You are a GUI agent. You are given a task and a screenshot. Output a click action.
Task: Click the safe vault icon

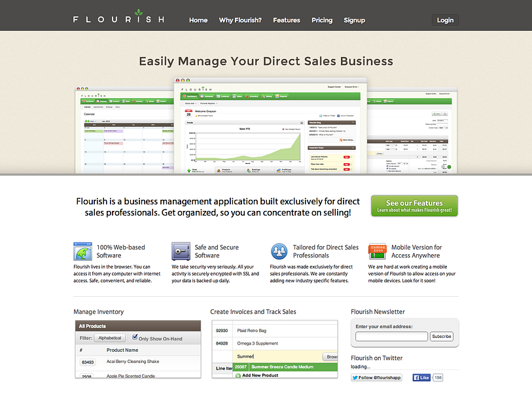coord(181,252)
